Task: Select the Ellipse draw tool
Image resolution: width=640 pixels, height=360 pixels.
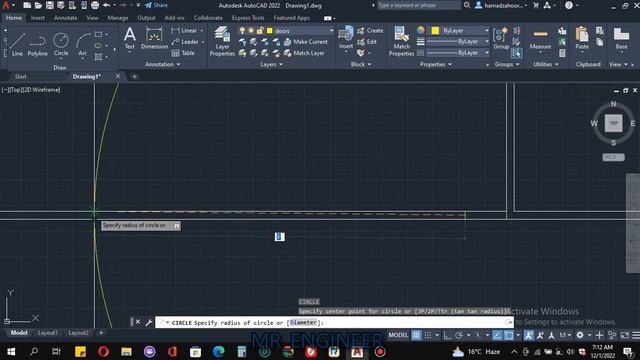Action: 98,45
